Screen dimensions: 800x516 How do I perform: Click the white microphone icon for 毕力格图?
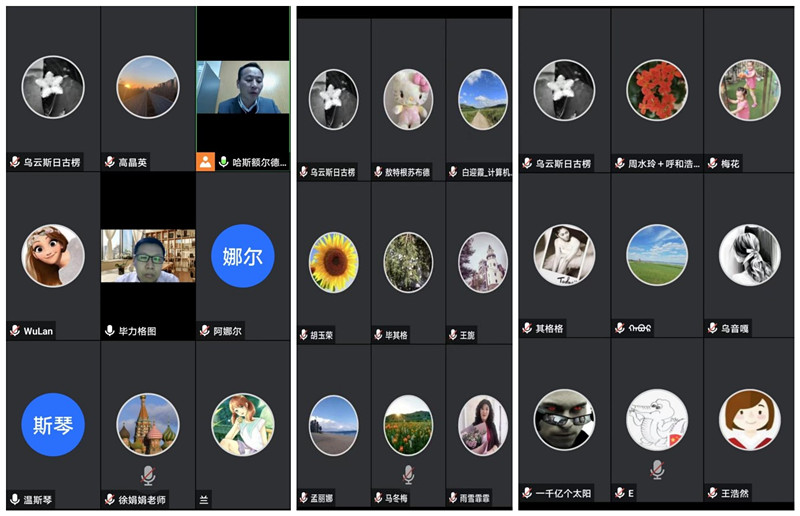point(109,331)
